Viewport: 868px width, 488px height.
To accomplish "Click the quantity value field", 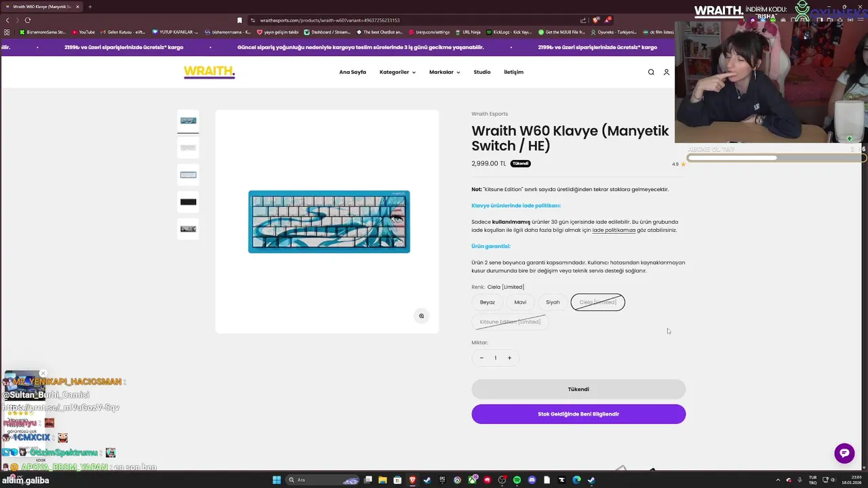I will 495,358.
